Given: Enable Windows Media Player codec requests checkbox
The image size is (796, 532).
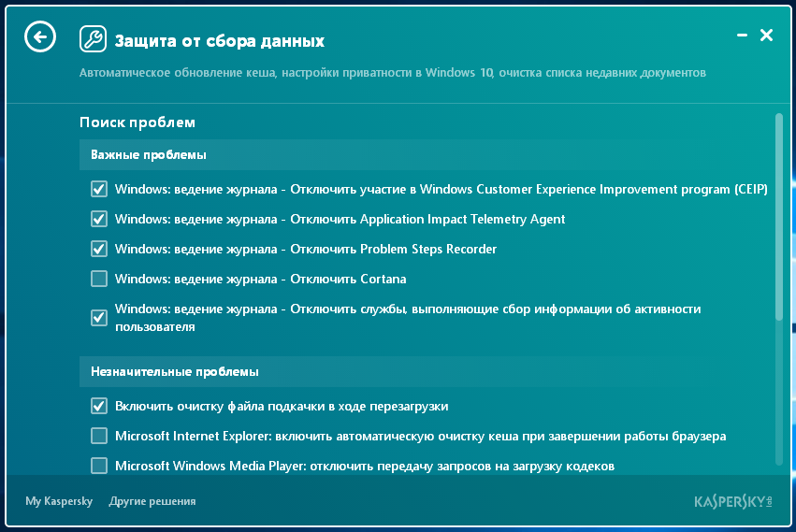Looking at the screenshot, I should coord(99,466).
